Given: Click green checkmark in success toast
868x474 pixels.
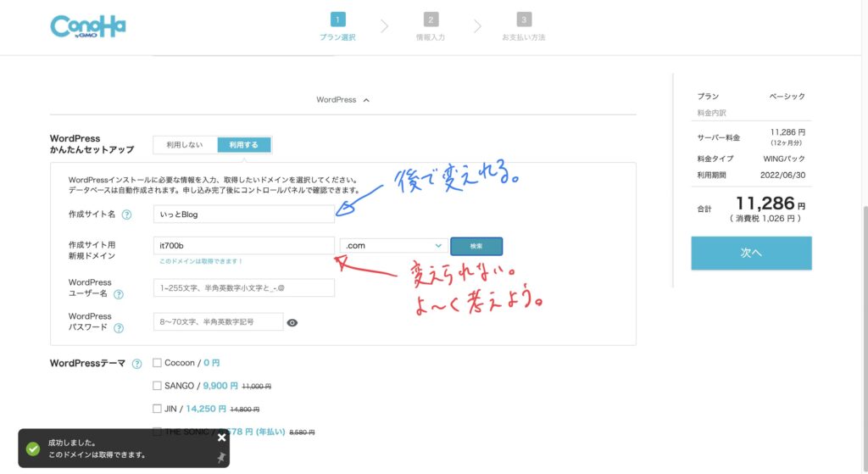Looking at the screenshot, I should [33, 449].
